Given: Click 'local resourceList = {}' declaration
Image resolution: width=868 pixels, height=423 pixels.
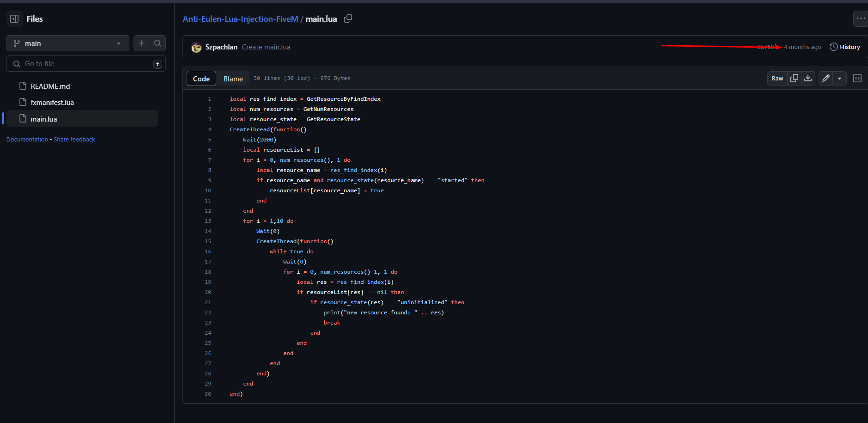Looking at the screenshot, I should (282, 150).
